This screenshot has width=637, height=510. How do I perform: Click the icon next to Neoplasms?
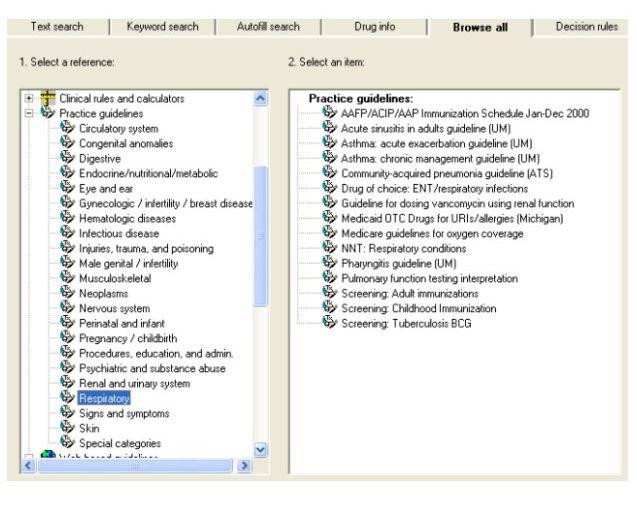click(67, 293)
